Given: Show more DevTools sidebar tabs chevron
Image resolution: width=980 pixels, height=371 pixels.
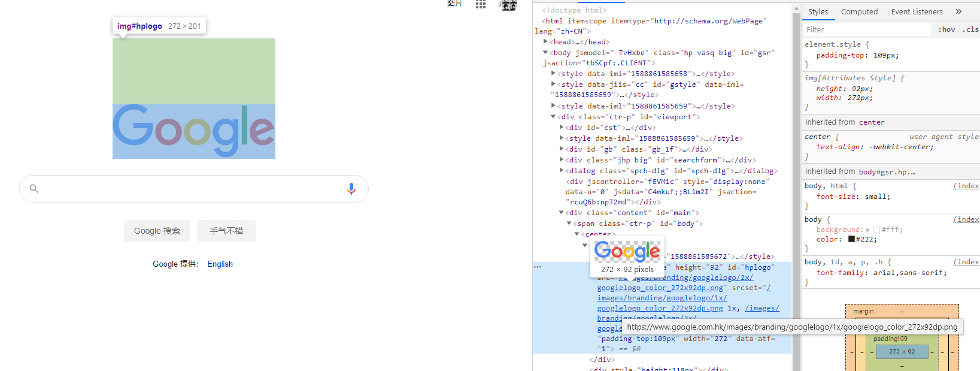Looking at the screenshot, I should pos(958,11).
